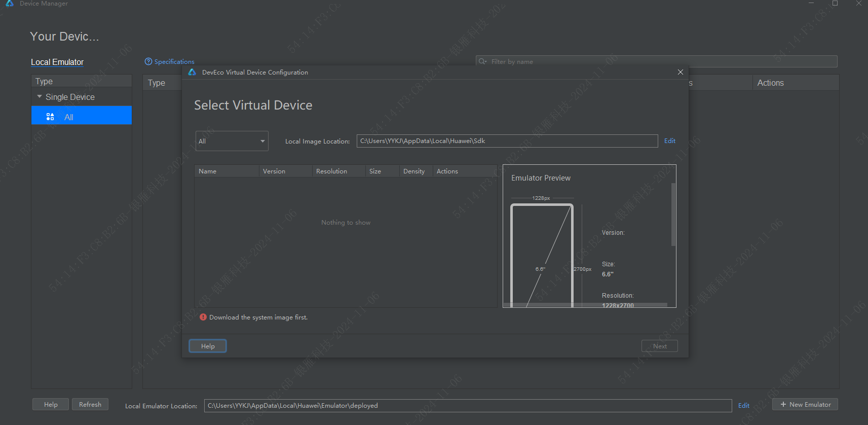The height and width of the screenshot is (425, 868).
Task: Switch to the Local Emulator tab
Action: tap(57, 62)
